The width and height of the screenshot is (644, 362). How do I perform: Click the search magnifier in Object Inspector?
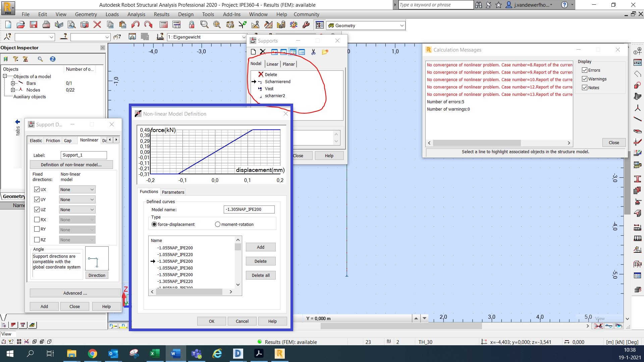41,59
